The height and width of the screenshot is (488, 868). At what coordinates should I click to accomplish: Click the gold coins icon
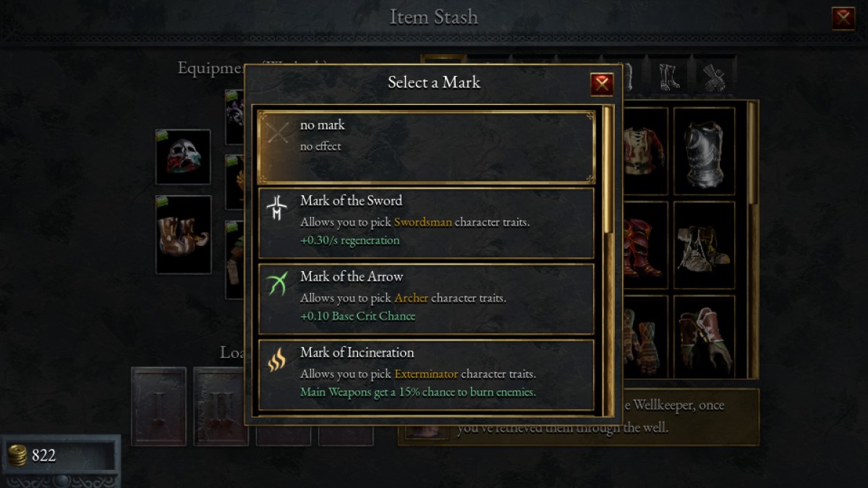coord(17,455)
